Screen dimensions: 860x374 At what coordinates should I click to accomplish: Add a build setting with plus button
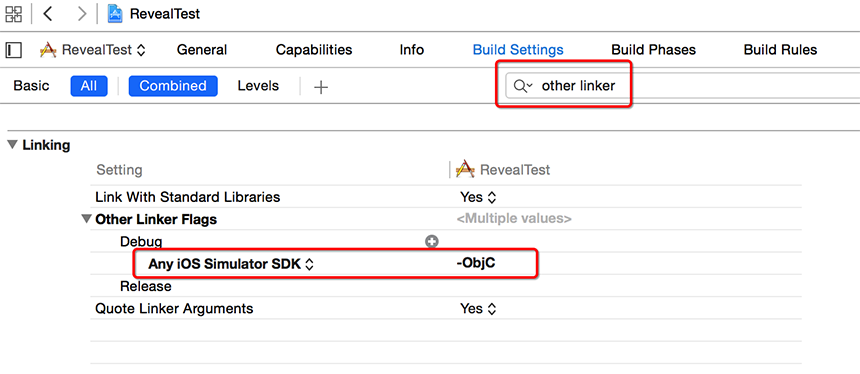[x=321, y=87]
